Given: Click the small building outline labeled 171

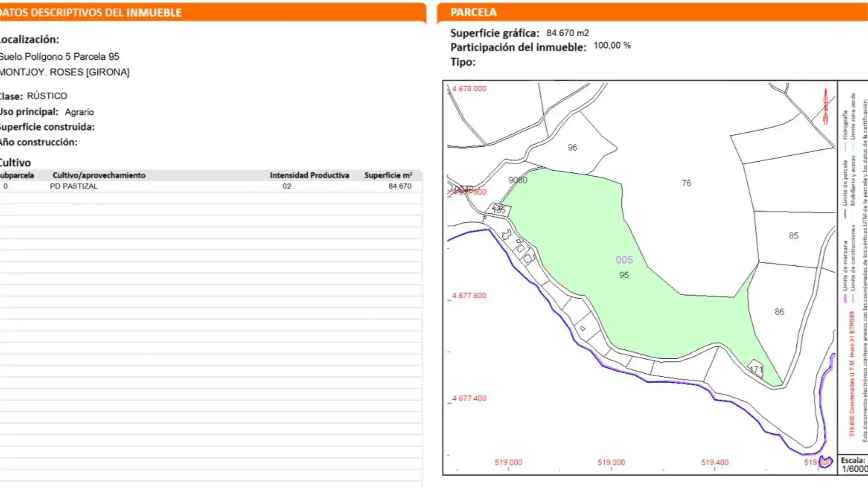Looking at the screenshot, I should click(x=756, y=369).
